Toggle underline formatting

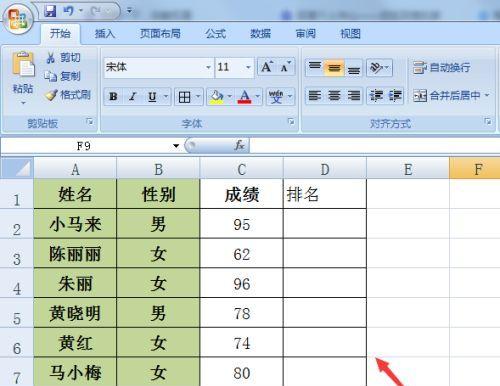tap(152, 97)
